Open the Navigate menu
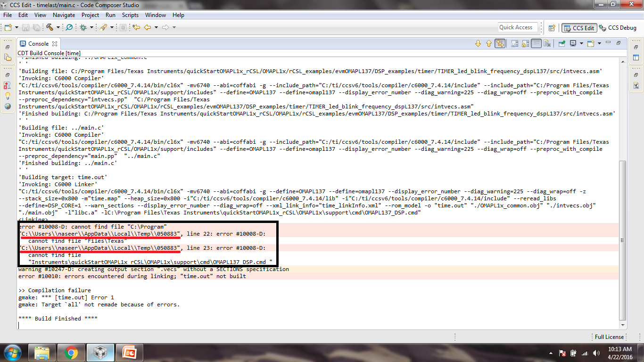The height and width of the screenshot is (362, 644). tap(64, 15)
